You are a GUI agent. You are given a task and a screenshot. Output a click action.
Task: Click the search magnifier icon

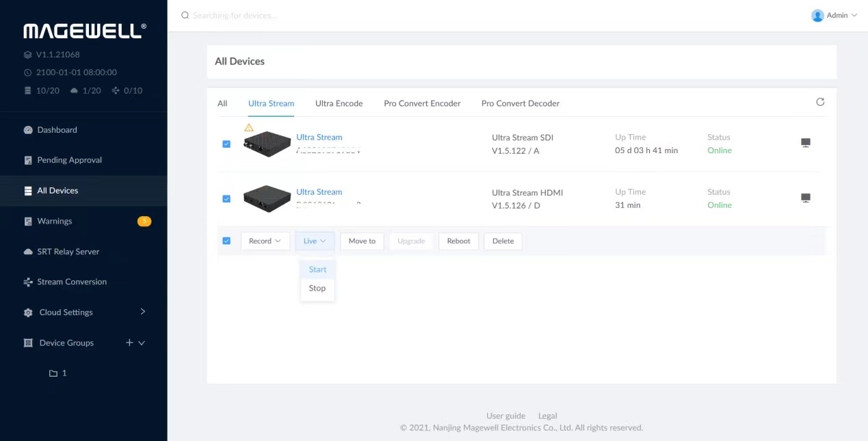[x=185, y=15]
